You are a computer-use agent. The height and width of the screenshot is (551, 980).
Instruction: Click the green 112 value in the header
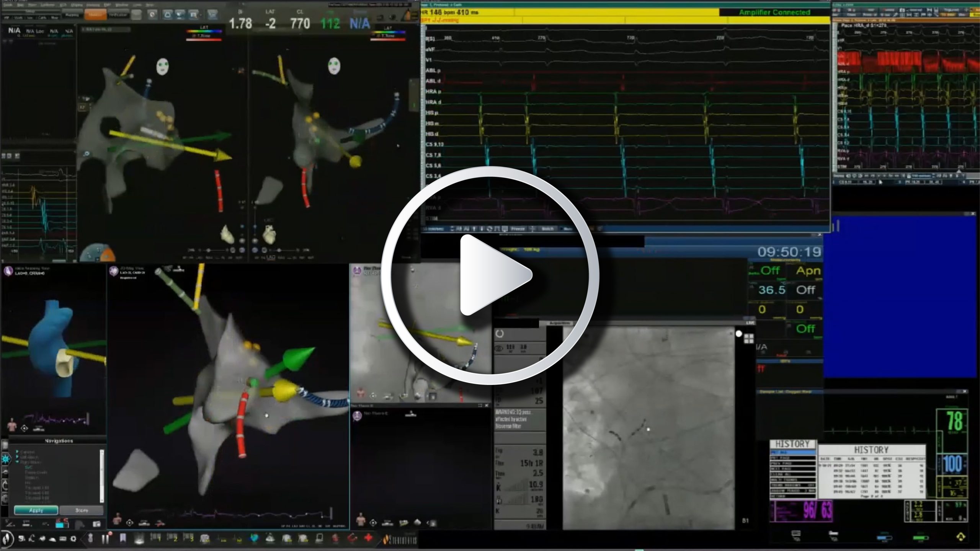point(330,23)
